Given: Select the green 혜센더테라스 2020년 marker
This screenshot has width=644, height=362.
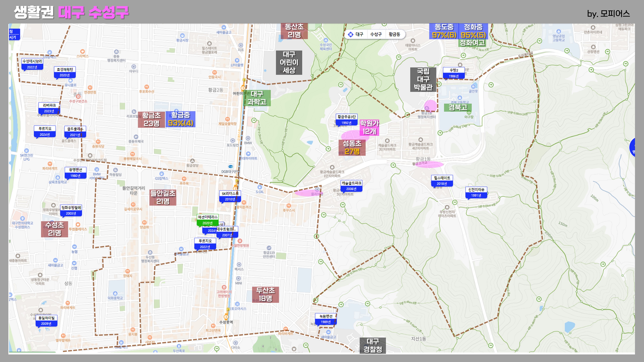Looking at the screenshot, I should (x=208, y=220).
